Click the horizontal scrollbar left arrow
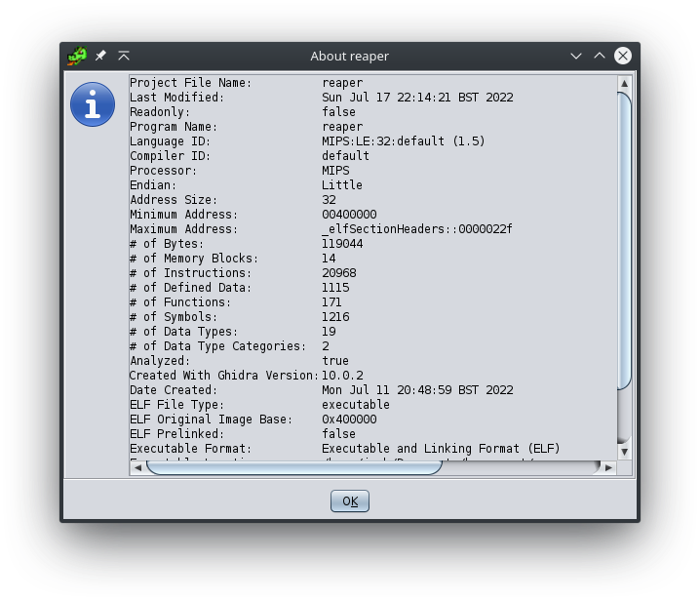The height and width of the screenshot is (600, 700). 137,468
